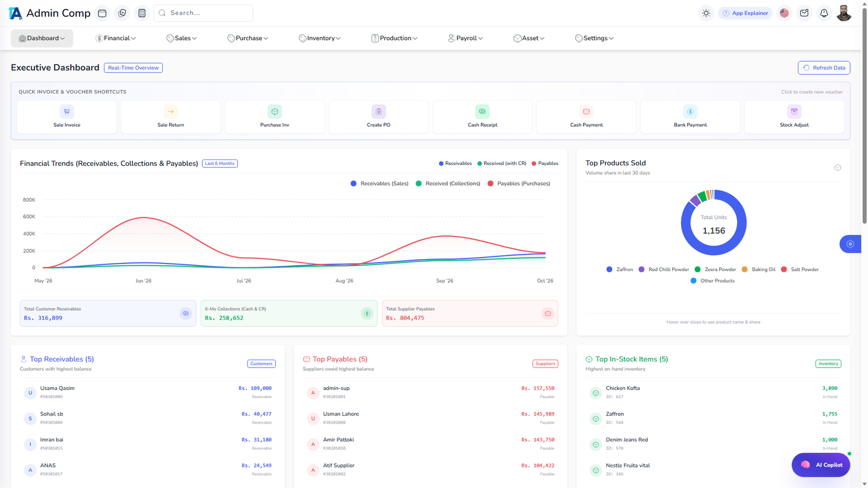
Task: Toggle Zaffron slice in donut legend
Action: [620, 269]
